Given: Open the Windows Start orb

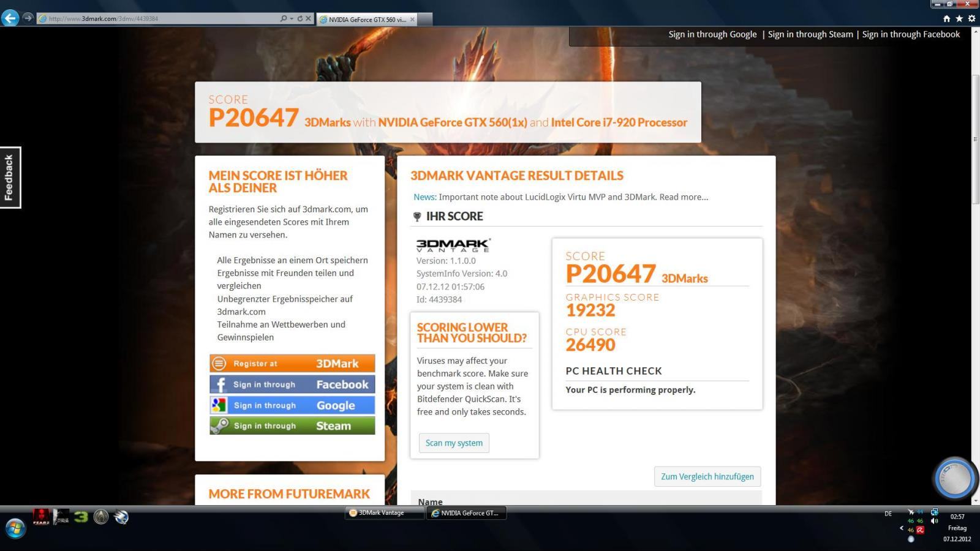Looking at the screenshot, I should coord(15,528).
